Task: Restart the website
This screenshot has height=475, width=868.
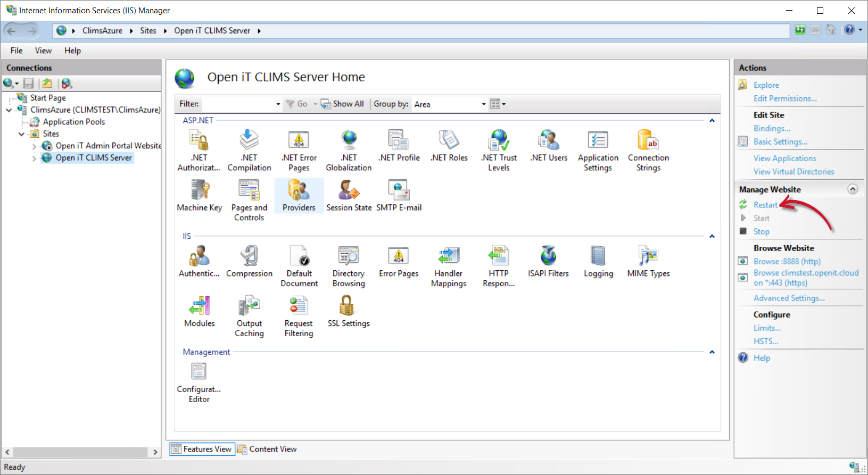Action: [765, 205]
